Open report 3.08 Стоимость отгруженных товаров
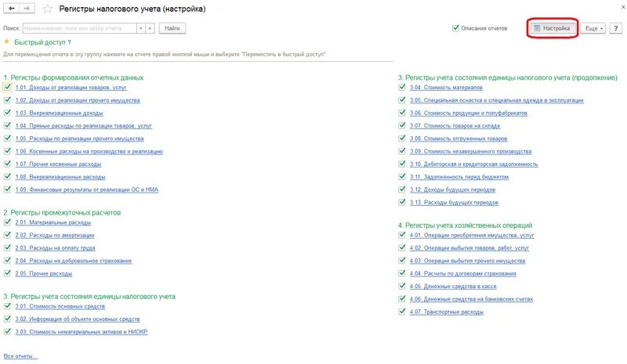627x364 pixels. click(x=458, y=139)
